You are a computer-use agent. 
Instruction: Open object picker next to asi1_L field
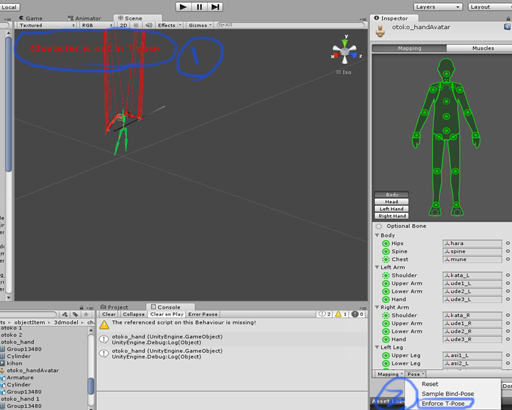[508, 355]
